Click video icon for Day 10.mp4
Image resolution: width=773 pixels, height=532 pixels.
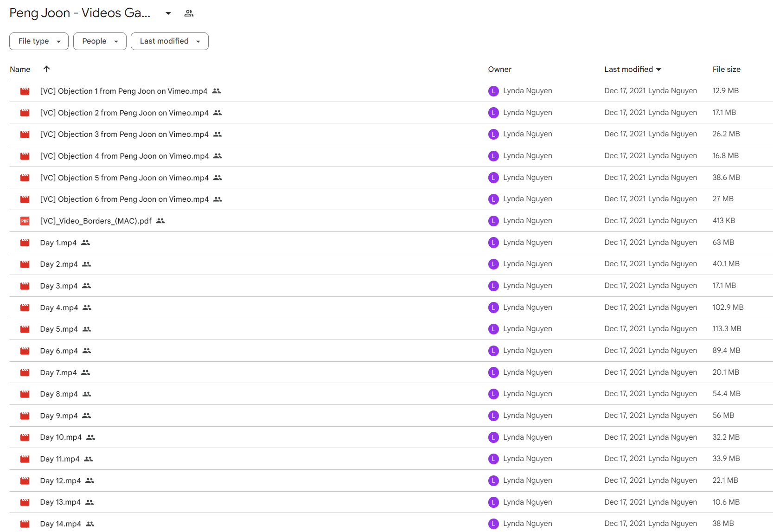[x=25, y=437]
